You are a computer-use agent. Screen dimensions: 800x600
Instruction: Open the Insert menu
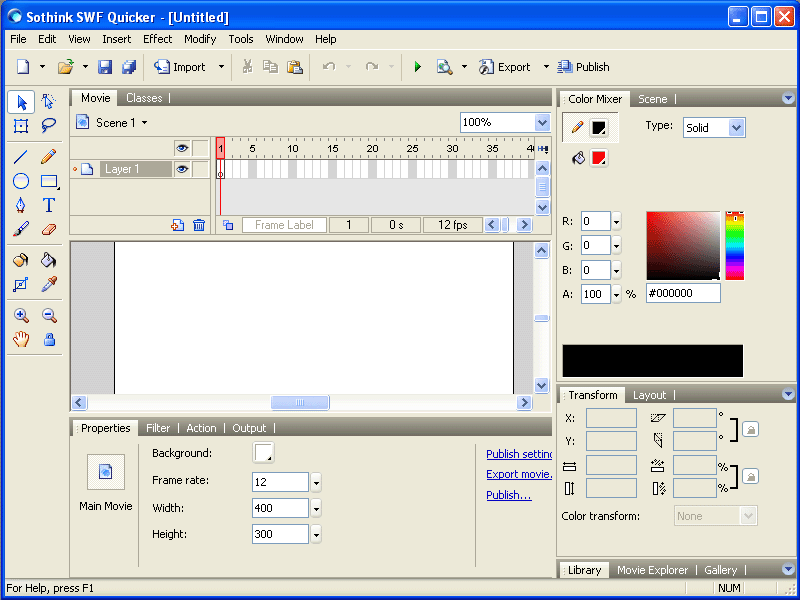click(116, 39)
